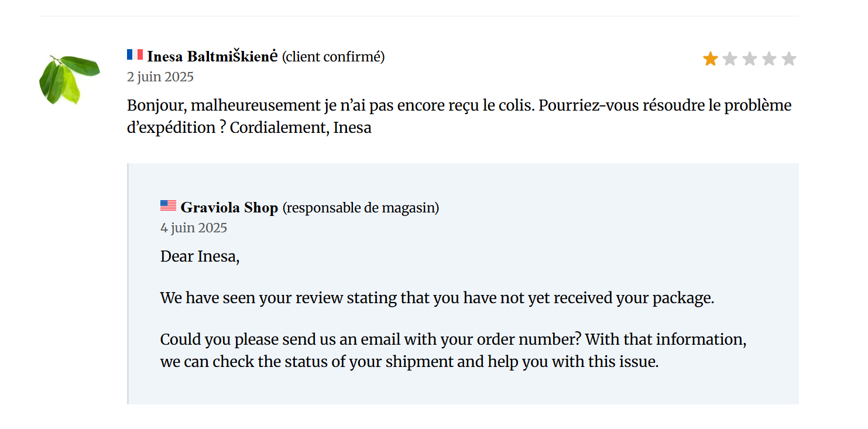This screenshot has width=868, height=429.
Task: Click the Graviola Shop responder name
Action: click(x=229, y=208)
